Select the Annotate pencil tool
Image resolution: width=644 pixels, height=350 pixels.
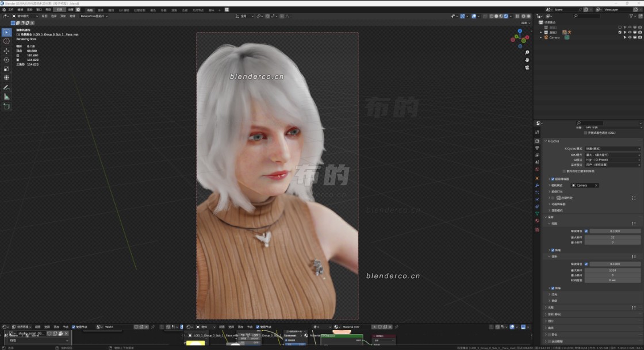[6, 87]
